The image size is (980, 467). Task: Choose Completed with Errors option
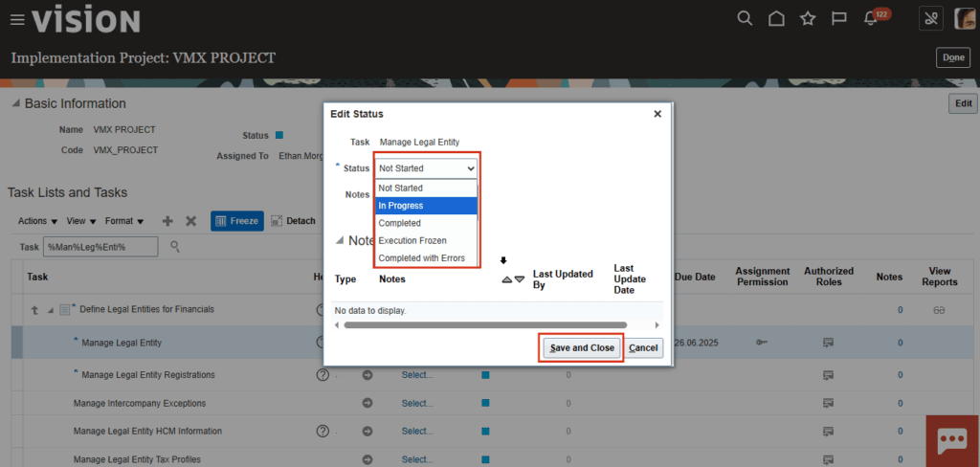pyautogui.click(x=426, y=258)
